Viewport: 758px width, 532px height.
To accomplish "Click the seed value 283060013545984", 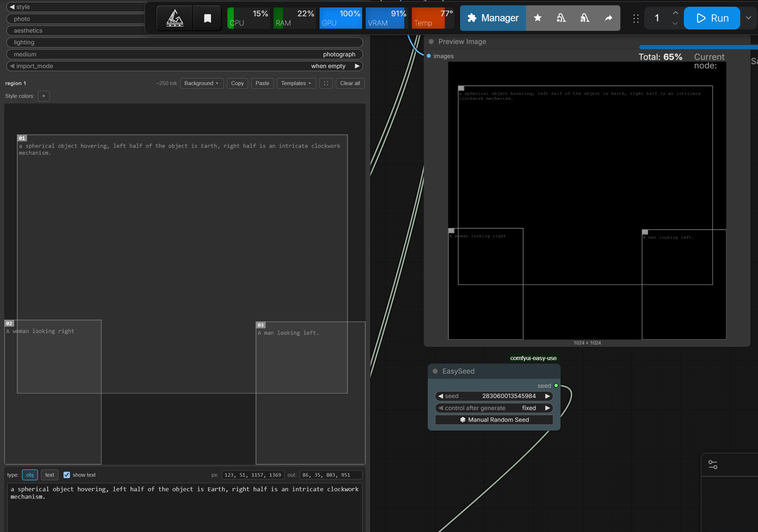I will [509, 396].
